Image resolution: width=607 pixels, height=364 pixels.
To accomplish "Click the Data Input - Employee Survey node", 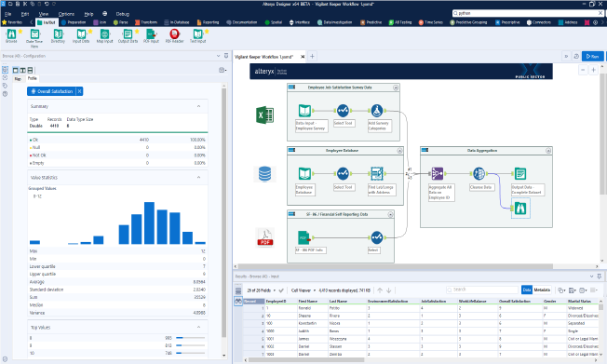I will (x=304, y=111).
